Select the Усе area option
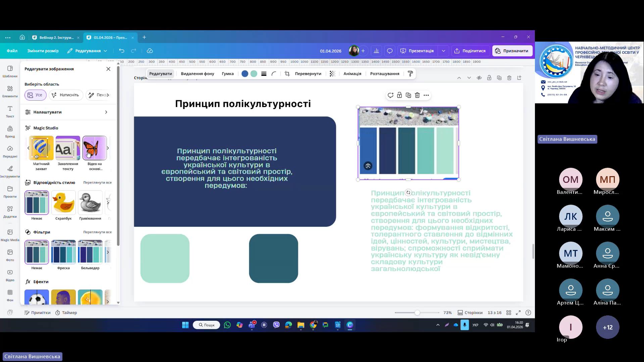 point(35,95)
